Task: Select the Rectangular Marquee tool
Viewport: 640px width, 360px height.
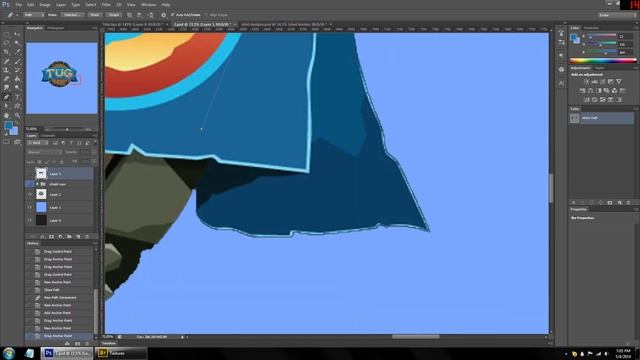Action: (x=7, y=34)
